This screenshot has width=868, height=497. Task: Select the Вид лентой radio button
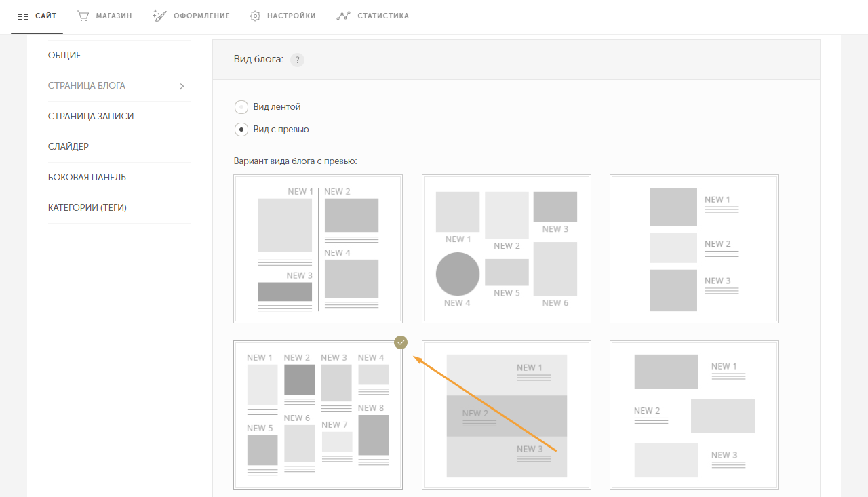[x=241, y=107]
